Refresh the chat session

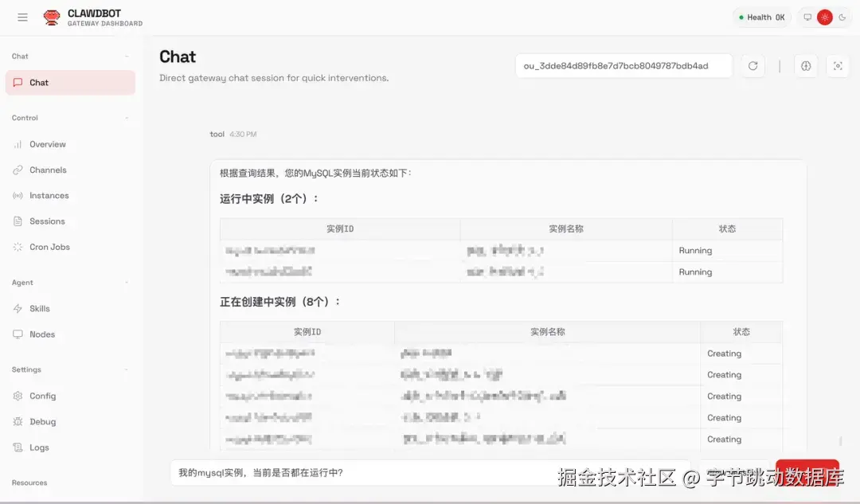(x=753, y=66)
